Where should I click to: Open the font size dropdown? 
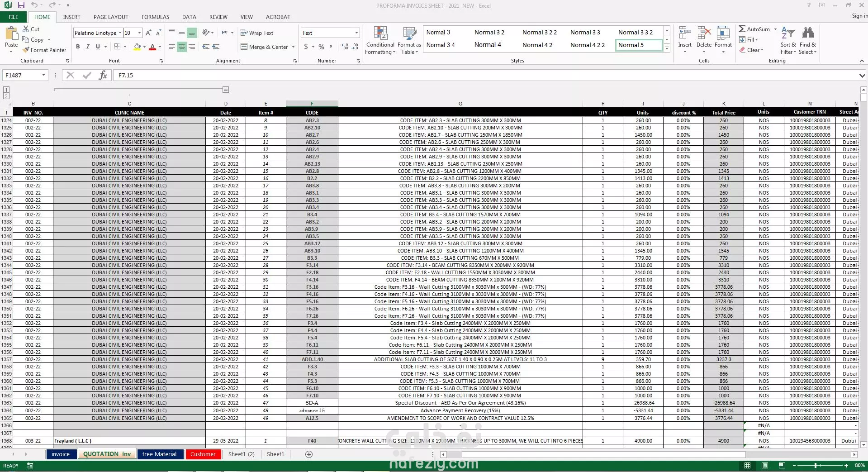point(139,33)
